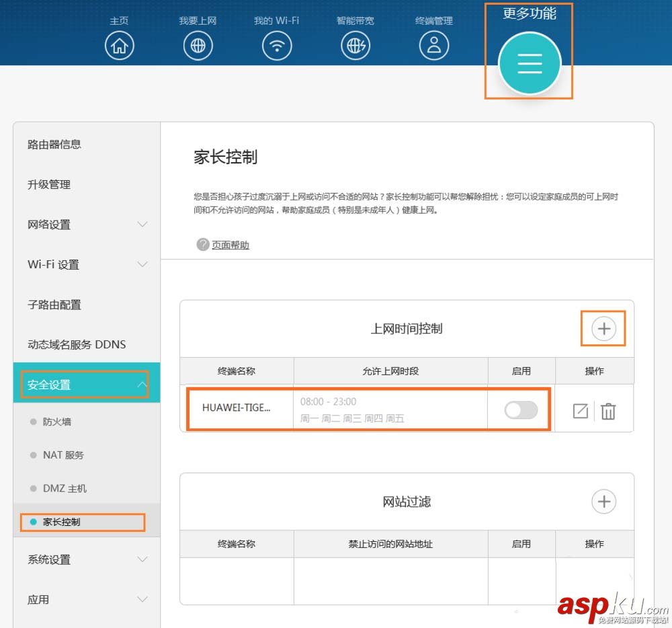672x628 pixels.
Task: Add a new 上网时间控制 rule
Action: click(603, 328)
